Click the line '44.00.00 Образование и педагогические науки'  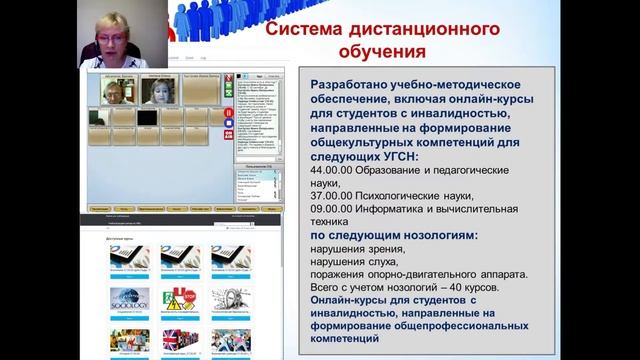(409, 176)
